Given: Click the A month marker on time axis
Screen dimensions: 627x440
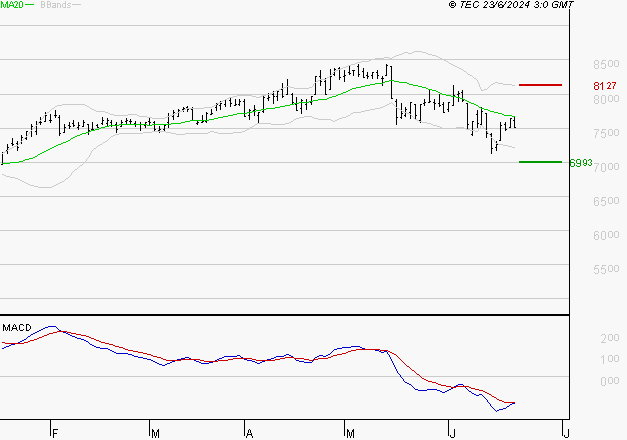Looking at the screenshot, I should [249, 434].
